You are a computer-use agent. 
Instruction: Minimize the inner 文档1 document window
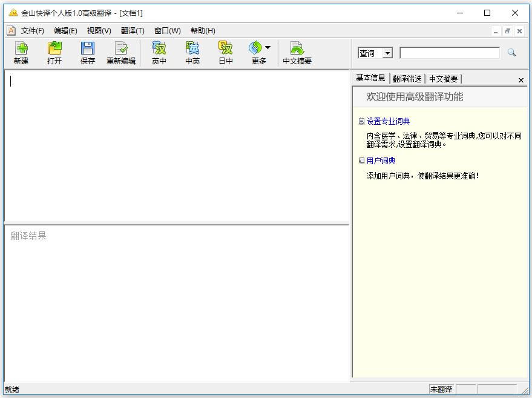click(x=496, y=32)
